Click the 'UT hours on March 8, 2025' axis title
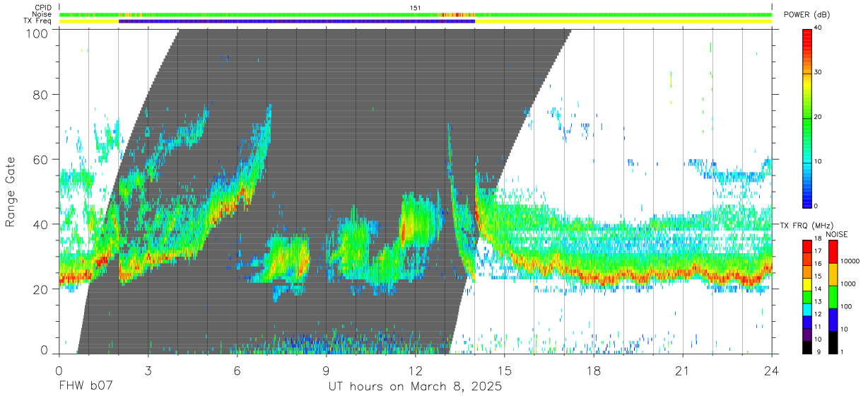 (x=415, y=387)
